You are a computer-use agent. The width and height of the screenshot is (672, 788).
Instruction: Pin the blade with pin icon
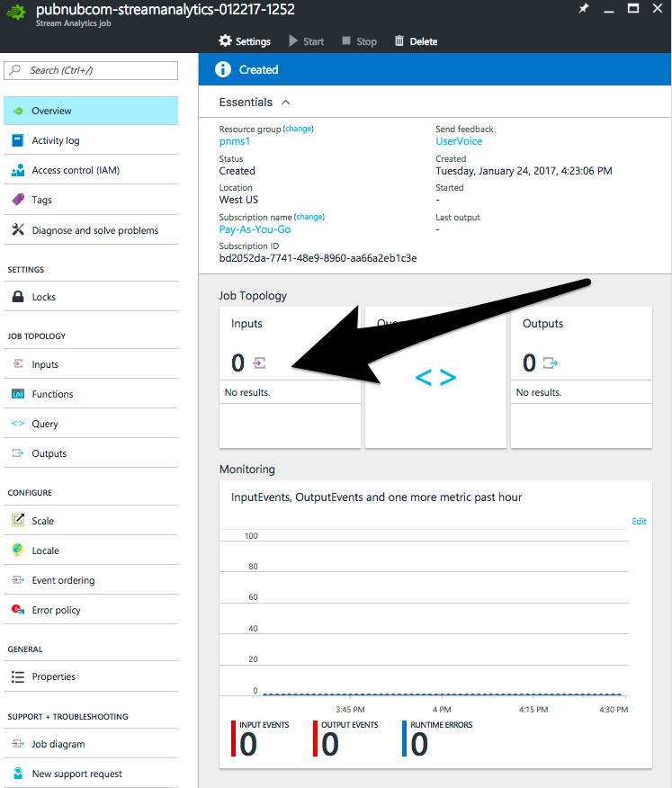pos(584,8)
